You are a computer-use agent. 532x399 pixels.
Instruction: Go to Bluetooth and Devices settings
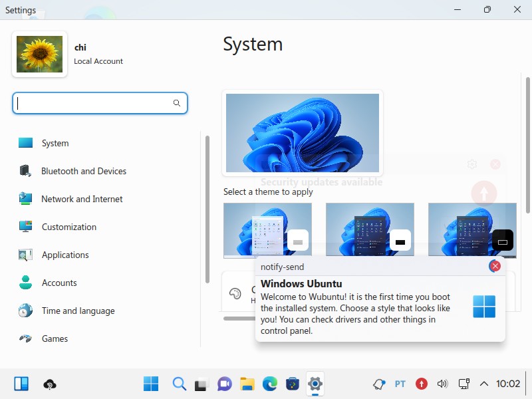83,171
